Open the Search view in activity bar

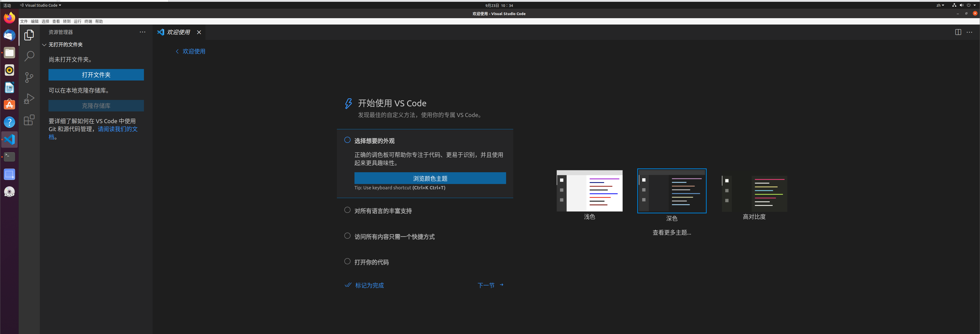point(29,56)
